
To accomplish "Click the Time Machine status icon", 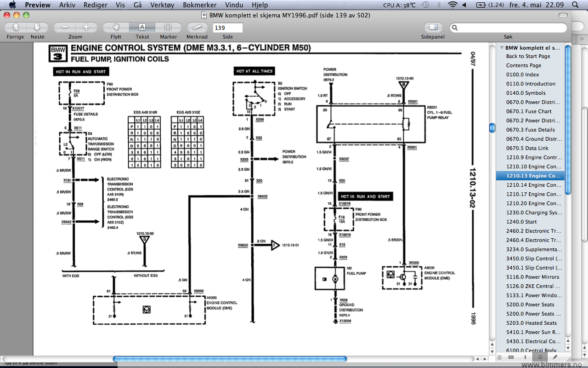I will coord(426,5).
